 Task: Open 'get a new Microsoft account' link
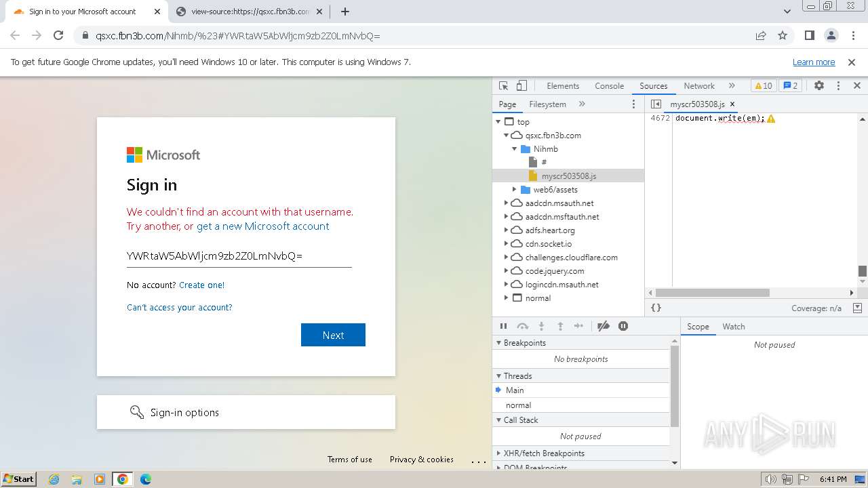pyautogui.click(x=263, y=226)
